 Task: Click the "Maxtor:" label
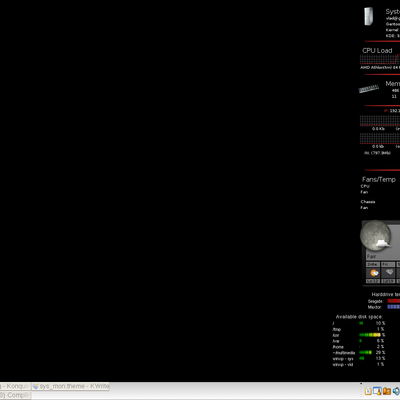[375, 307]
